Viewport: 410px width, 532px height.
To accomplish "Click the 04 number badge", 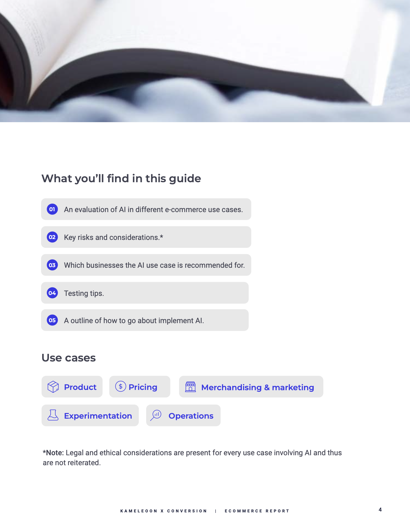I will coord(52,293).
